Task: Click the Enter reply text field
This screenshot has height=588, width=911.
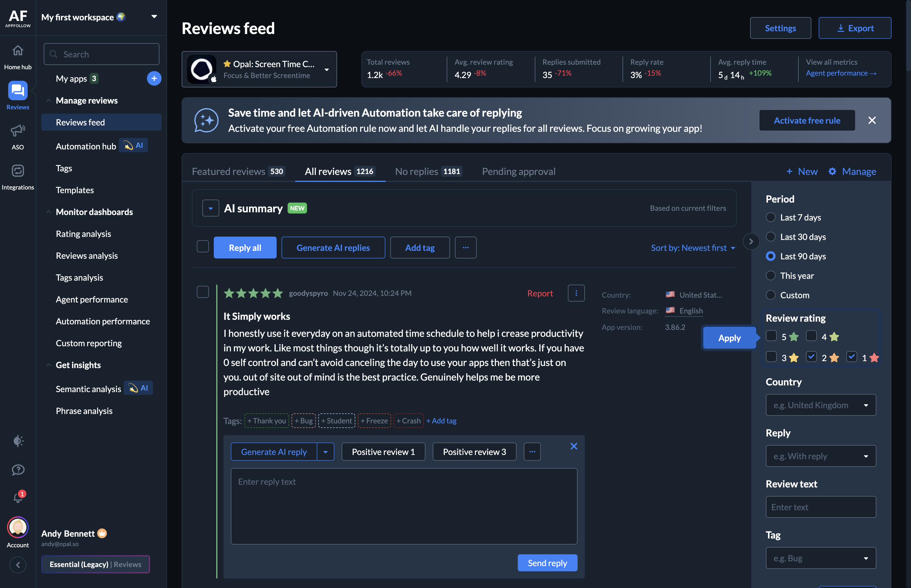Action: 404,506
